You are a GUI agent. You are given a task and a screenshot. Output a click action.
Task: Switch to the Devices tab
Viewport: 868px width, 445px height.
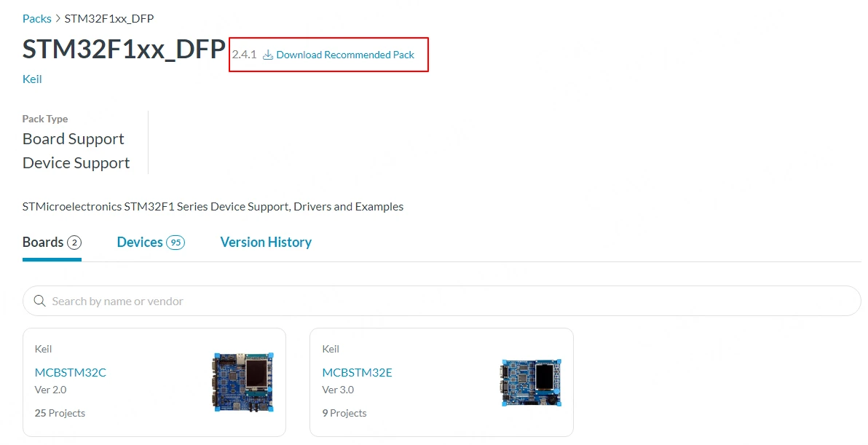(140, 243)
